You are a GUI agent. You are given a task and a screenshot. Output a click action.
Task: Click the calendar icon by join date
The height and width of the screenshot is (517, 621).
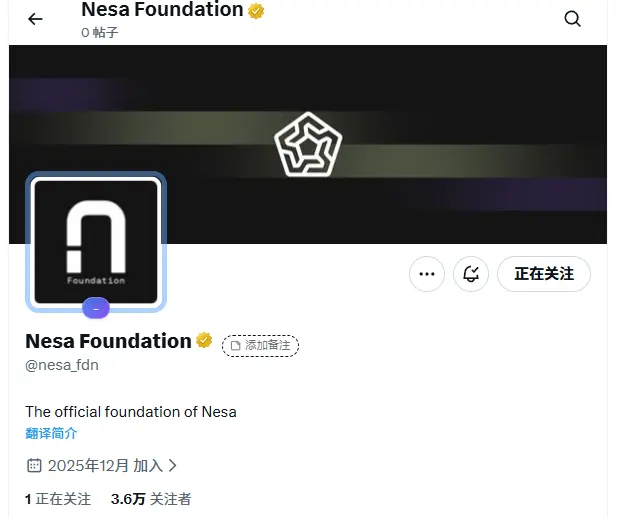click(34, 465)
